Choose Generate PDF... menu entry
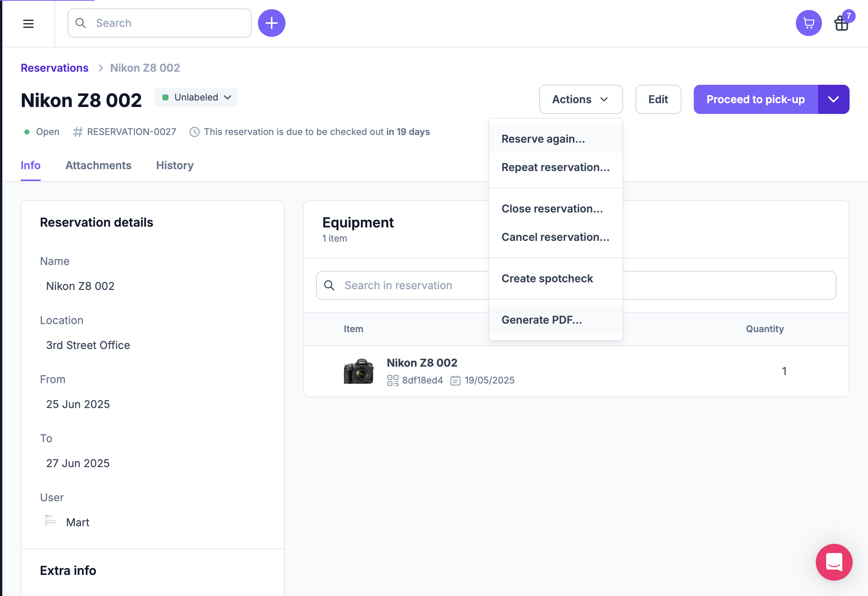The width and height of the screenshot is (868, 596). point(556,320)
